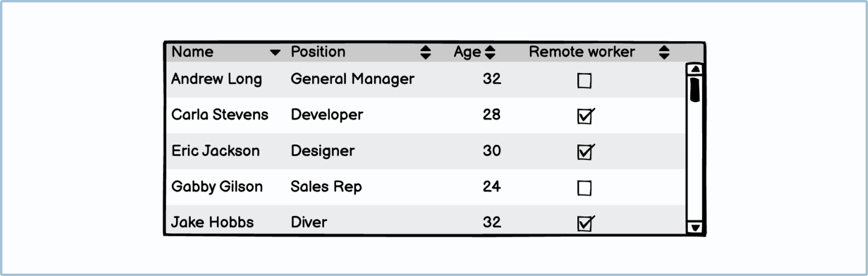
Task: Click the scrollbar up arrow
Action: [x=694, y=69]
